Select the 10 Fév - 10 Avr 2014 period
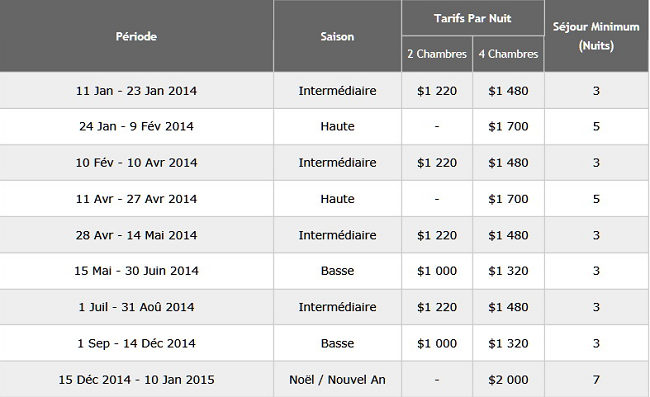The image size is (650, 397). [x=136, y=162]
